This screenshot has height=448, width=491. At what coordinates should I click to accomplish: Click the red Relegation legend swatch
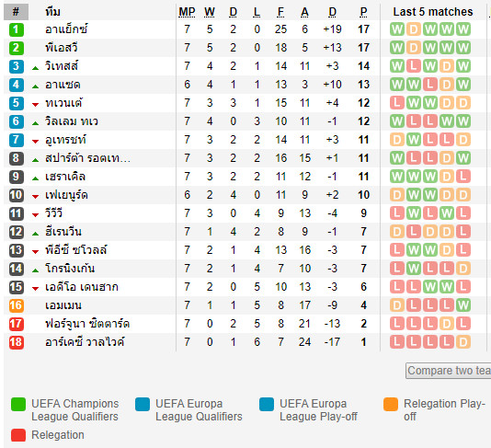[18, 435]
